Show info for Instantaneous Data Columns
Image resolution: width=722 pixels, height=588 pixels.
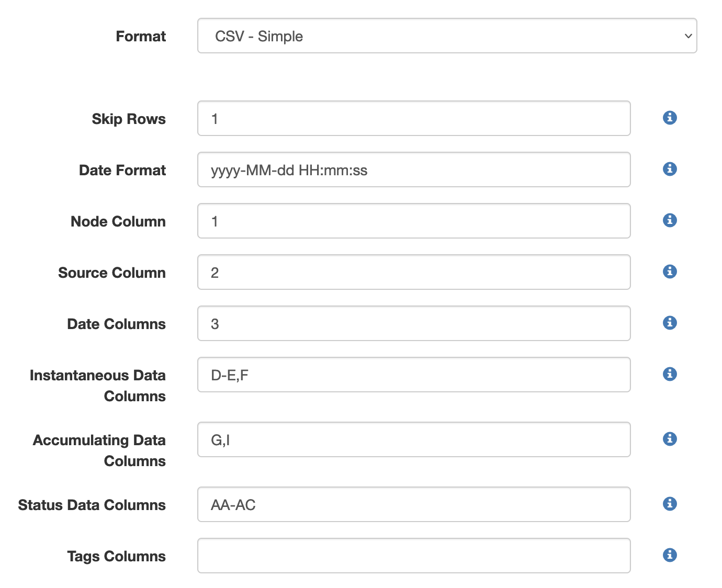670,374
